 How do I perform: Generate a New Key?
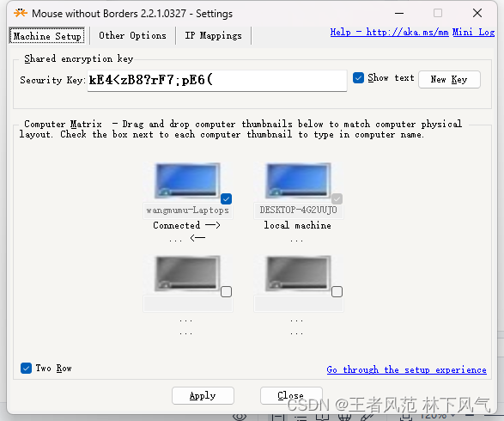[x=449, y=79]
